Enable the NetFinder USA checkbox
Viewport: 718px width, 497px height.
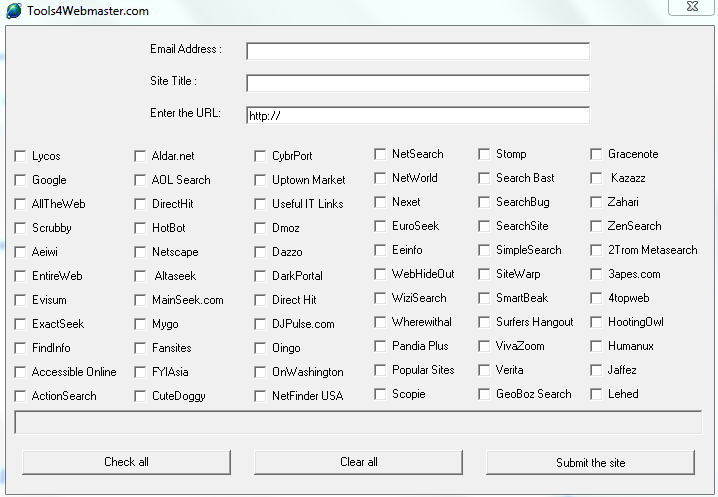tap(260, 396)
